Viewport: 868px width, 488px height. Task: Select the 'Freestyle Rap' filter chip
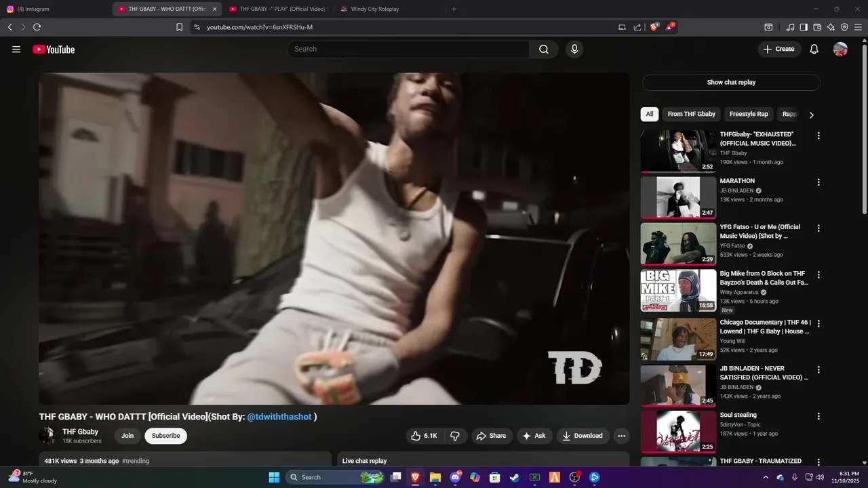pyautogui.click(x=749, y=114)
